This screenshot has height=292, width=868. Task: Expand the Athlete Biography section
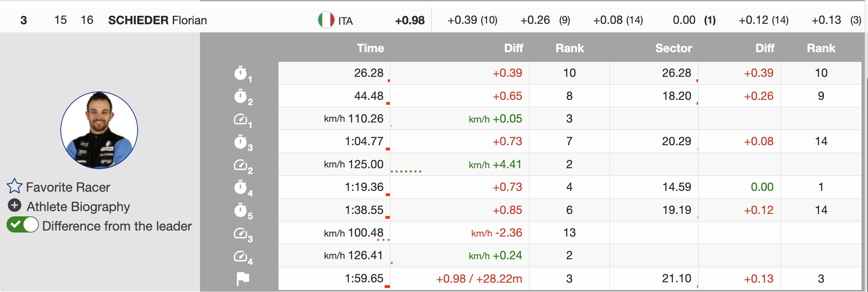point(15,206)
